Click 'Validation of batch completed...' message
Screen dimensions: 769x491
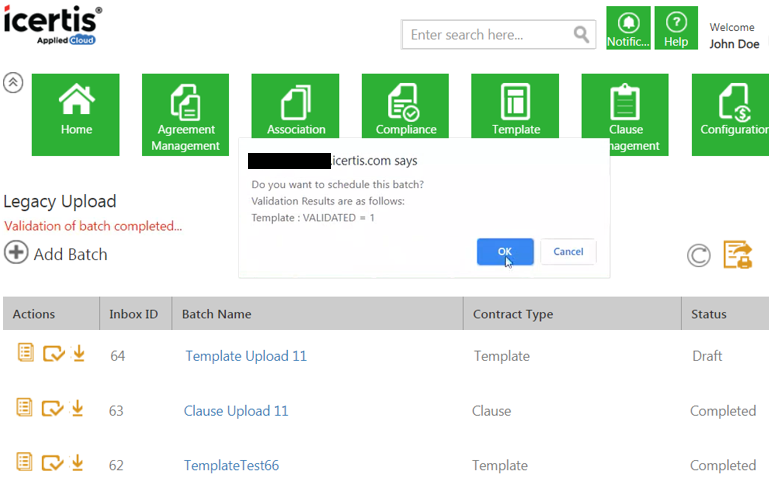click(x=93, y=226)
